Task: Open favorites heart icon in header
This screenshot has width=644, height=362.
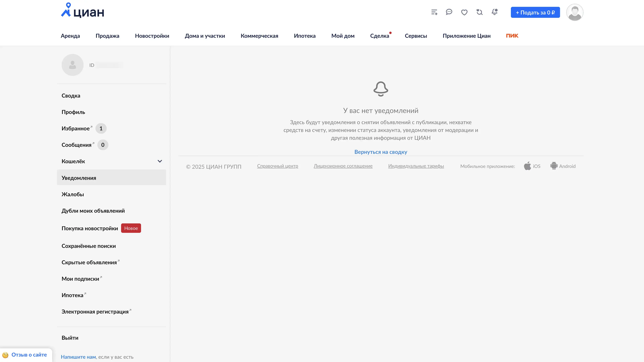Action: (464, 12)
